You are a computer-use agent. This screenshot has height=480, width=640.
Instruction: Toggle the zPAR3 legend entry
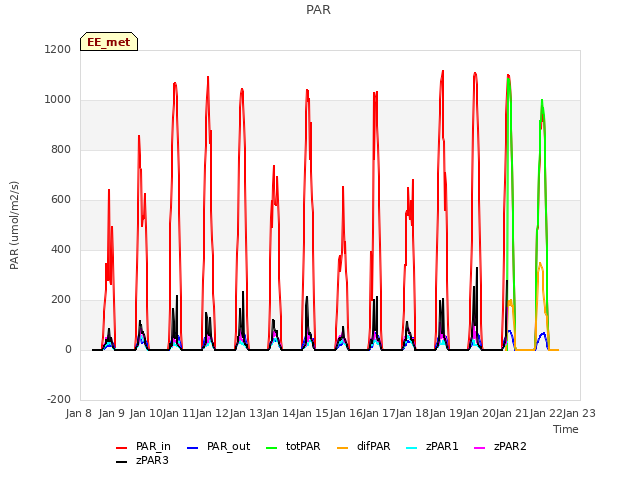[142, 460]
